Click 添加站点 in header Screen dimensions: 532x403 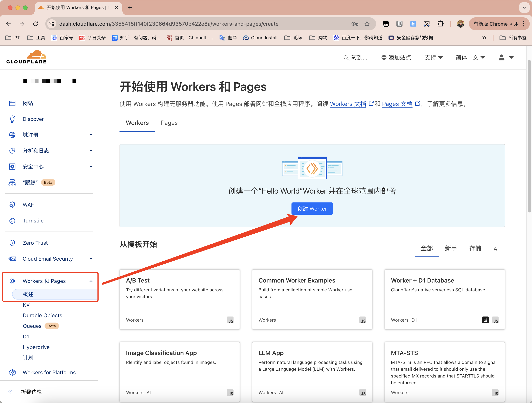[x=396, y=57]
